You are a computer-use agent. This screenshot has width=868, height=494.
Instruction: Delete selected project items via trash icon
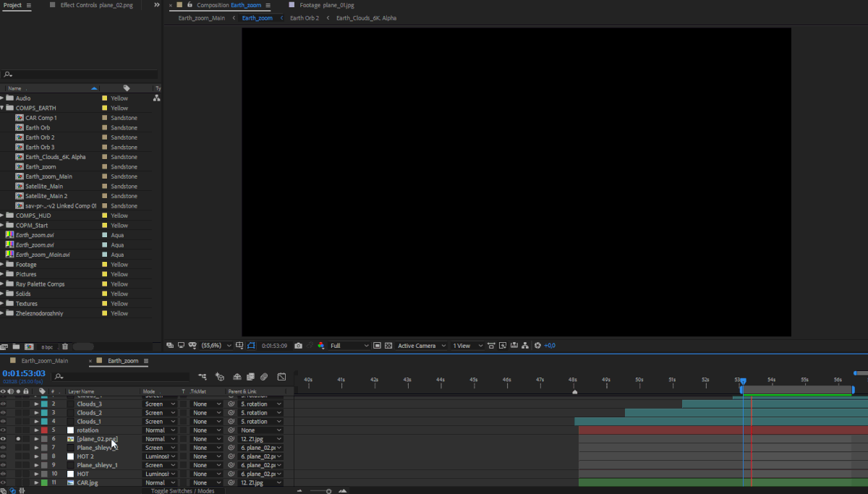tap(65, 346)
